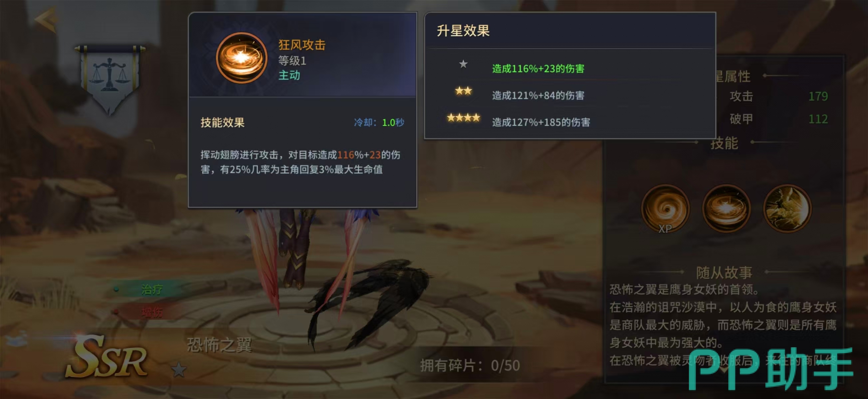Click the 狂风攻击 skill icon in popup
Viewport: 868px width, 399px height.
pyautogui.click(x=241, y=58)
